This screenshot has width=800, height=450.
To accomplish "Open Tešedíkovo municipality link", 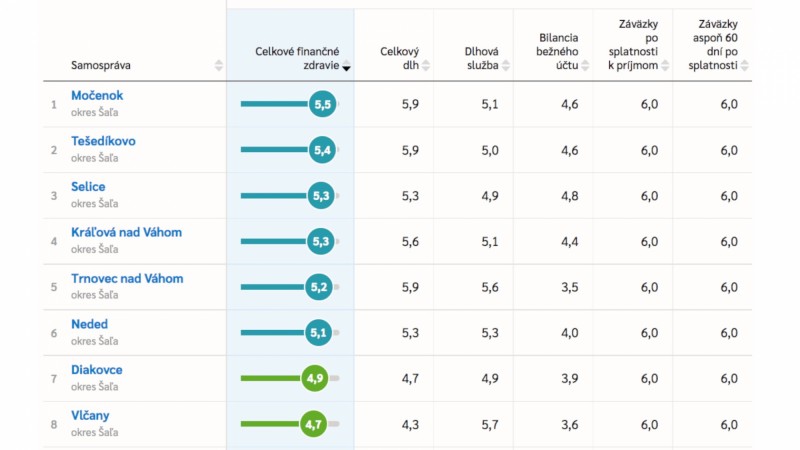I will coord(103,141).
